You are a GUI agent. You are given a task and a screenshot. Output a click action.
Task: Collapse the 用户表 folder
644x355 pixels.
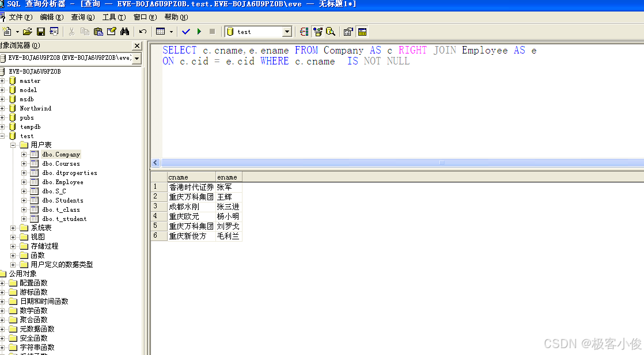click(13, 146)
